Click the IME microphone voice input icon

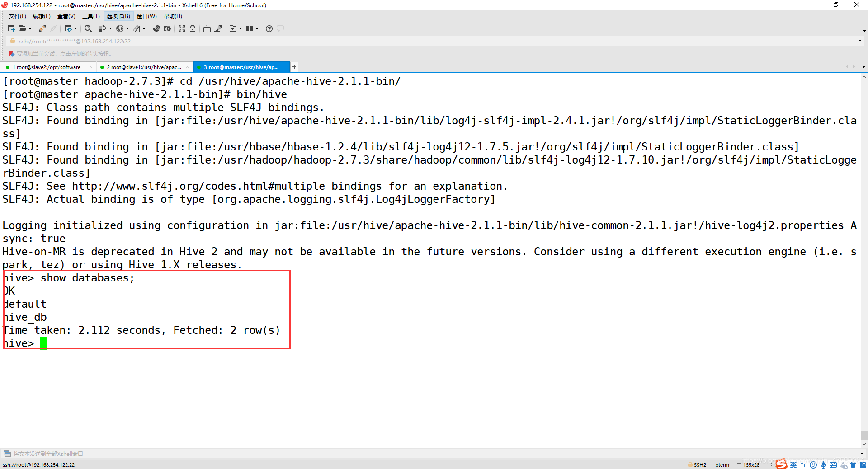coord(823,465)
